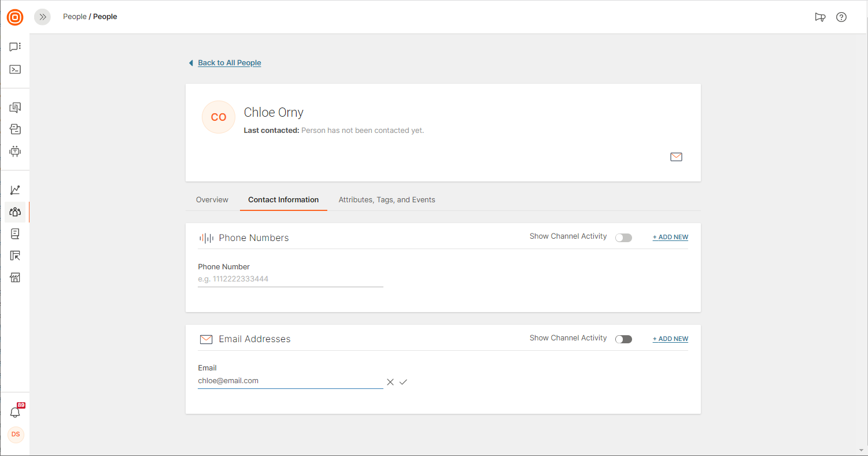
Task: Open the storefront exchange sidebar icon
Action: (15, 278)
